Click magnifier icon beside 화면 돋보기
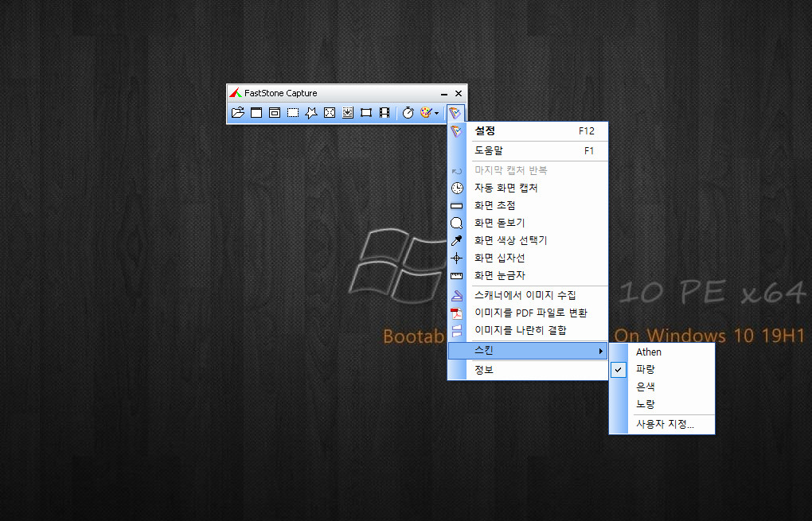This screenshot has height=521, width=812. pos(457,224)
